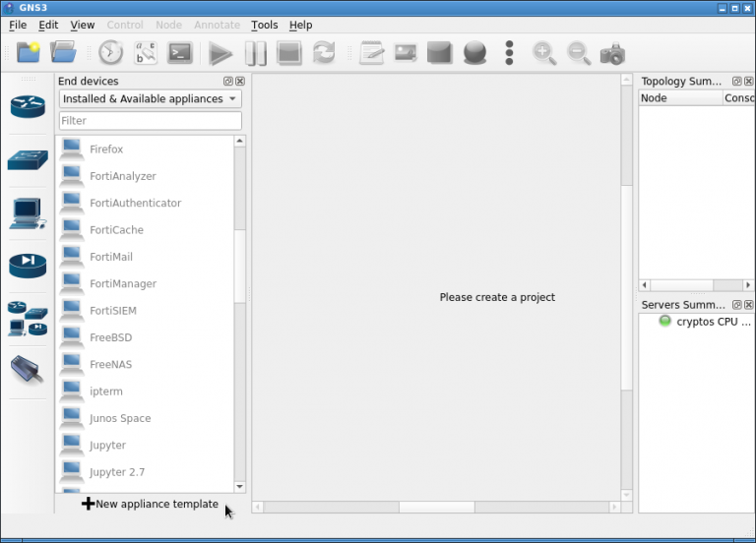Click the canvas horizontal scrollbar handle
The height and width of the screenshot is (543, 756).
pyautogui.click(x=437, y=507)
